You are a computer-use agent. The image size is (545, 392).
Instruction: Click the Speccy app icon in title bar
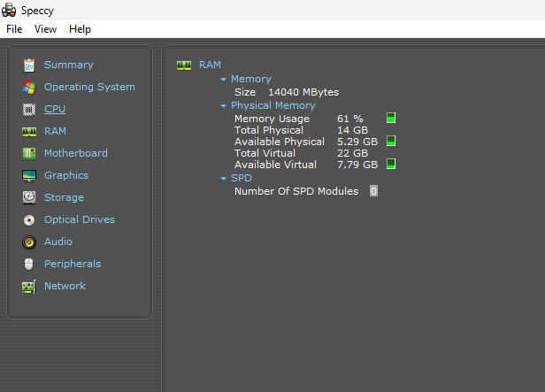tap(9, 10)
